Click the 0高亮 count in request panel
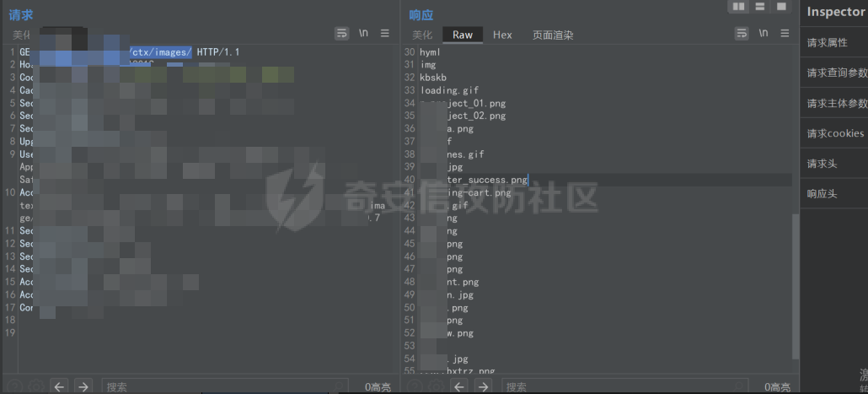868x394 pixels. pos(378,387)
